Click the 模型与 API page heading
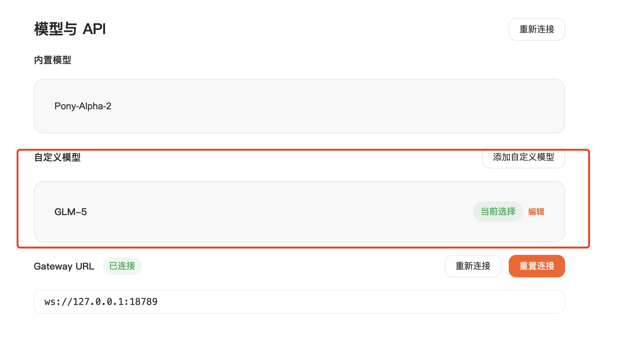The image size is (644, 345). [x=70, y=29]
